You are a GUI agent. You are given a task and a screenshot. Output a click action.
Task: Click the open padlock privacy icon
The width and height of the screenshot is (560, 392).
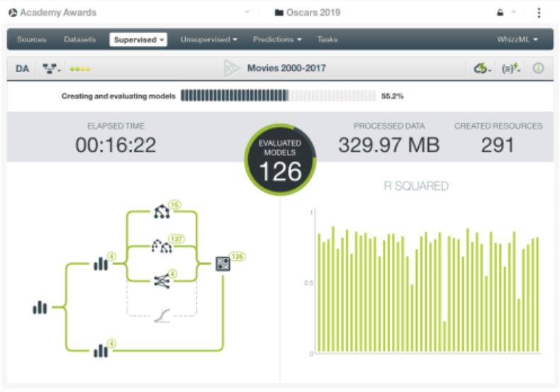tap(500, 13)
